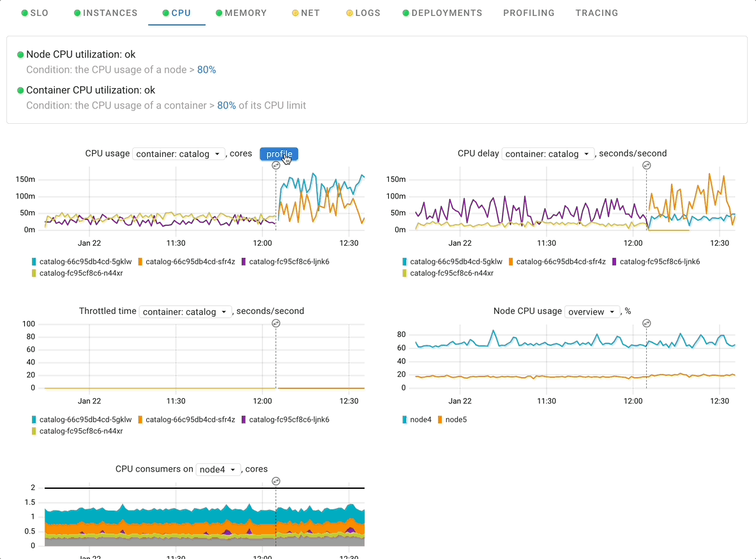The width and height of the screenshot is (756, 559).
Task: Click the deployment marker icon above CPU usage chart
Action: click(276, 165)
